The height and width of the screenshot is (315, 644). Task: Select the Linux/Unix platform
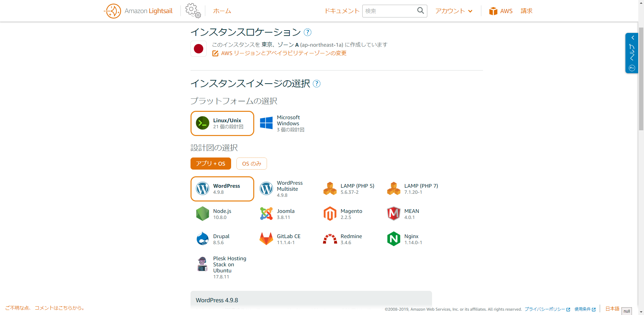click(x=222, y=123)
